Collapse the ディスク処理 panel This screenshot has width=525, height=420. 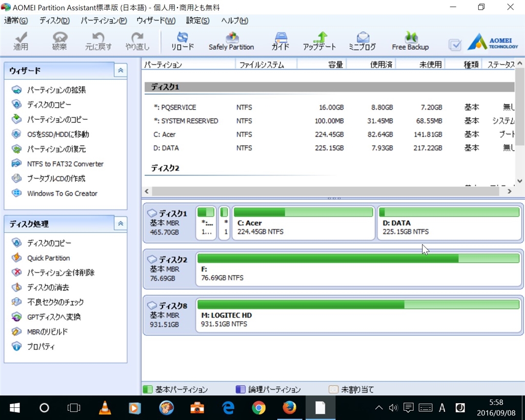(x=120, y=223)
